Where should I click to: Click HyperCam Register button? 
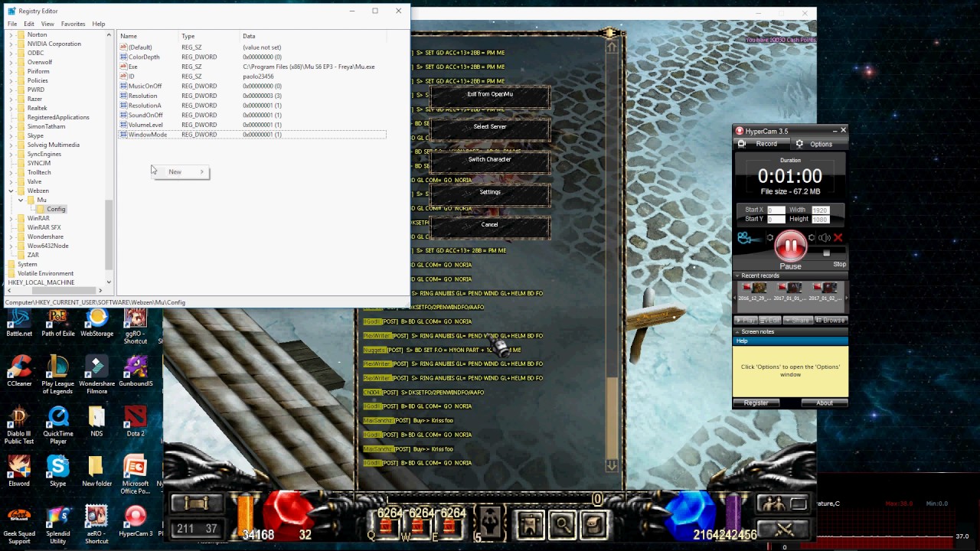(x=756, y=403)
